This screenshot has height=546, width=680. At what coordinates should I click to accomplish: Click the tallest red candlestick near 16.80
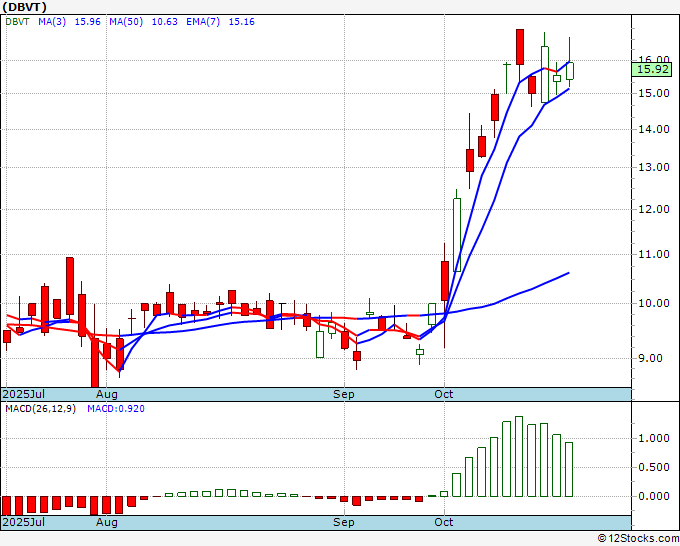point(520,47)
